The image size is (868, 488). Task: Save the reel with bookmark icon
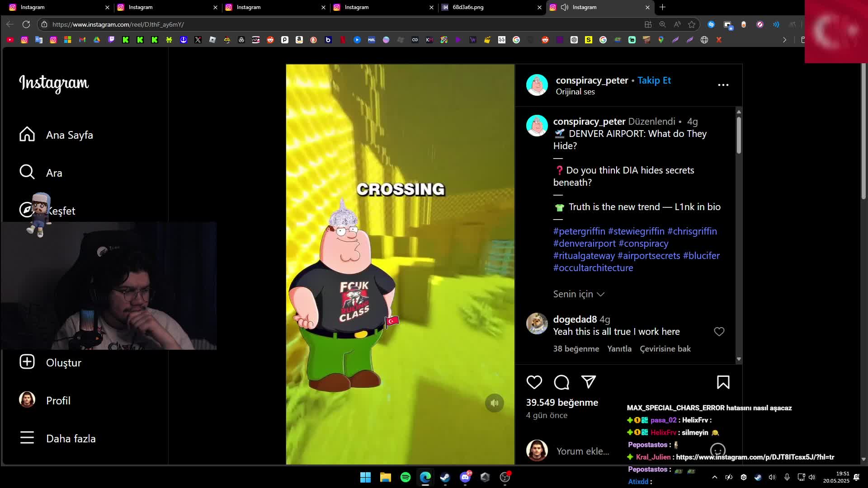(x=723, y=382)
